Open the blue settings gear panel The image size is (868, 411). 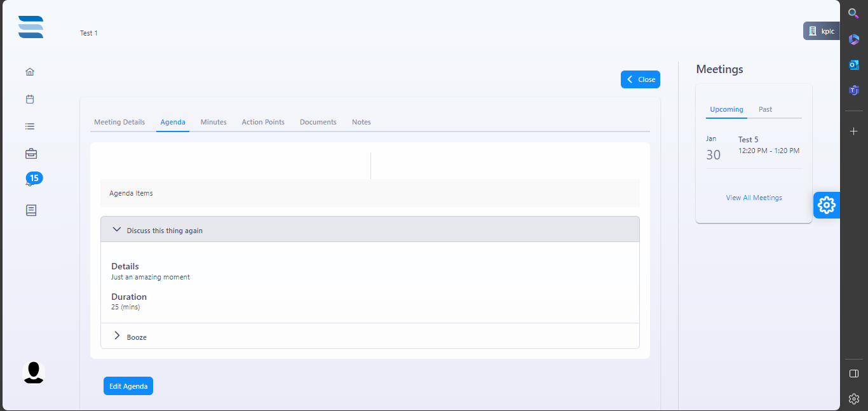[x=826, y=205]
